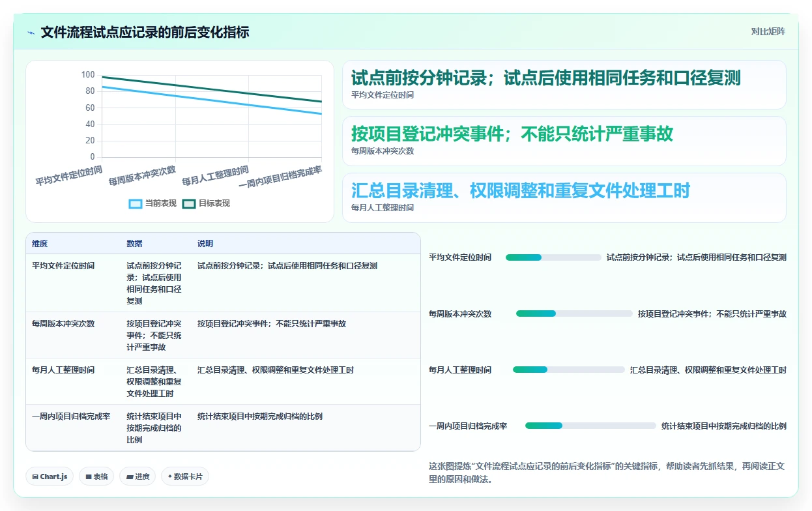Click the 数据 column header

click(x=134, y=243)
